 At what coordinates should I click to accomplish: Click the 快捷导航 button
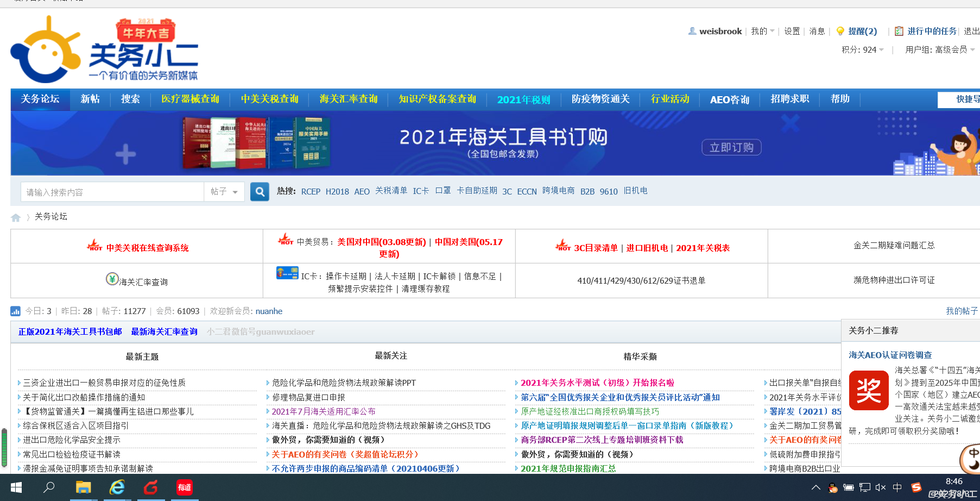tap(959, 99)
